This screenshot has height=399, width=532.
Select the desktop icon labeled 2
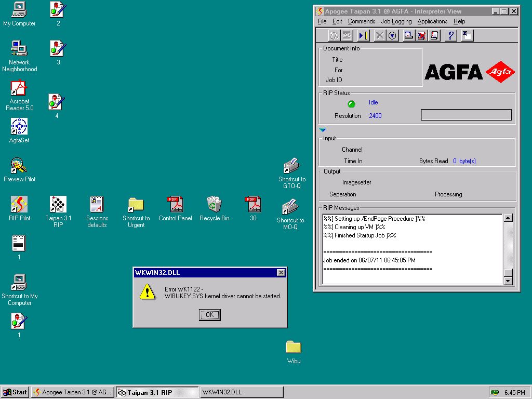click(x=58, y=14)
